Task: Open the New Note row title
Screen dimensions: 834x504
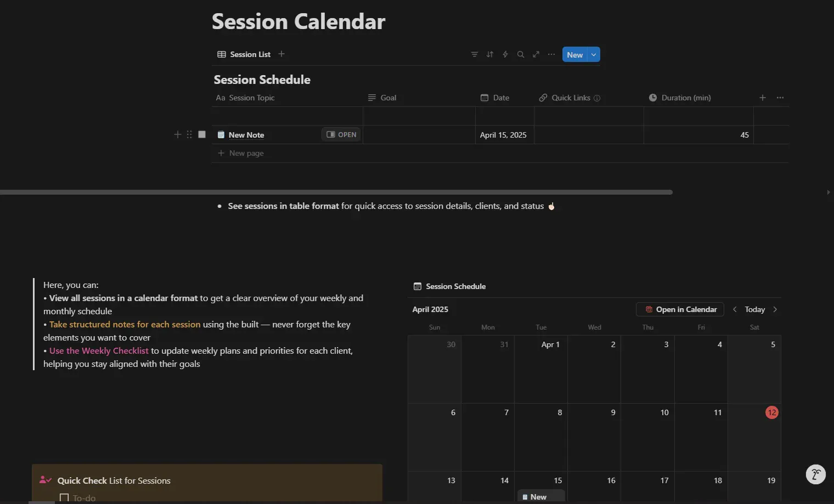Action: [246, 135]
